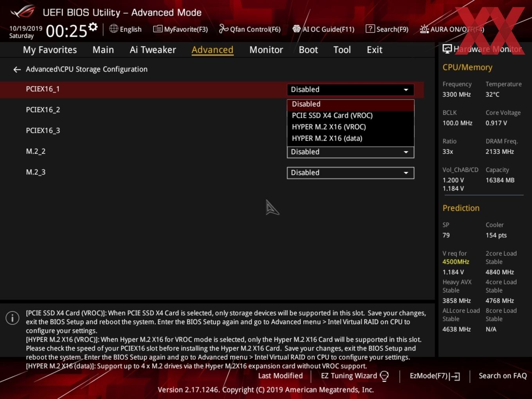
Task: Click the 2133 MHz DRAM frequency value
Action: pos(500,151)
